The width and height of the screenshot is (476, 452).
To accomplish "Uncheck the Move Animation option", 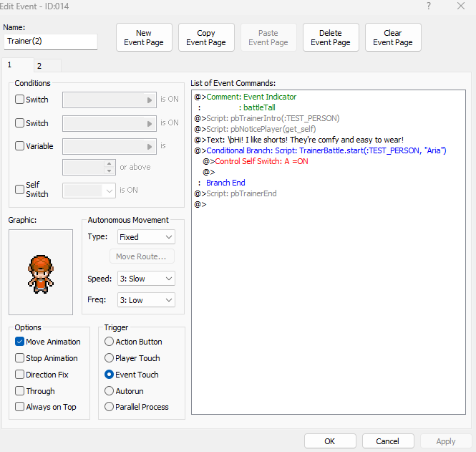I will point(20,342).
